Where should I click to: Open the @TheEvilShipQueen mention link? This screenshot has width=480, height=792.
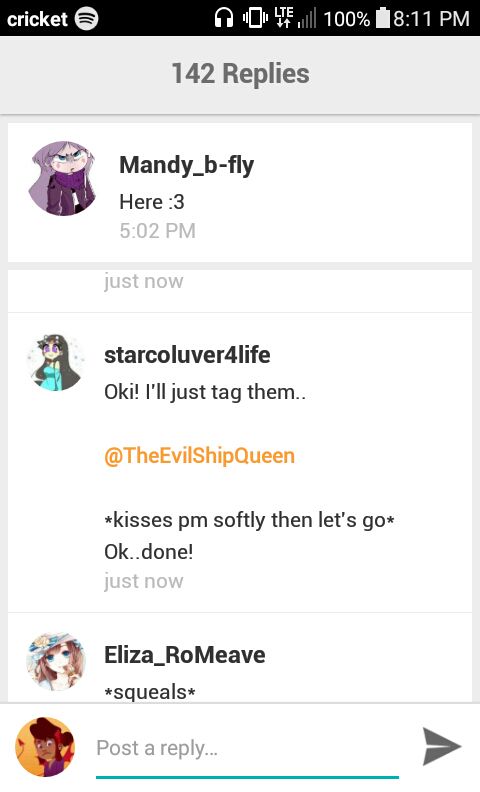[199, 456]
